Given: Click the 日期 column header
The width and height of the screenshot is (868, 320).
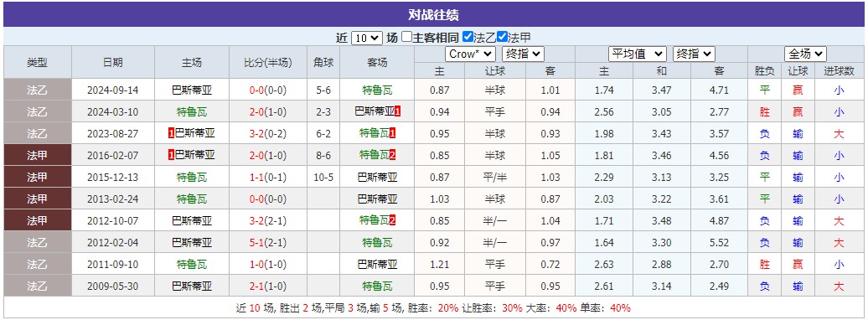Looking at the screenshot, I should (x=113, y=63).
